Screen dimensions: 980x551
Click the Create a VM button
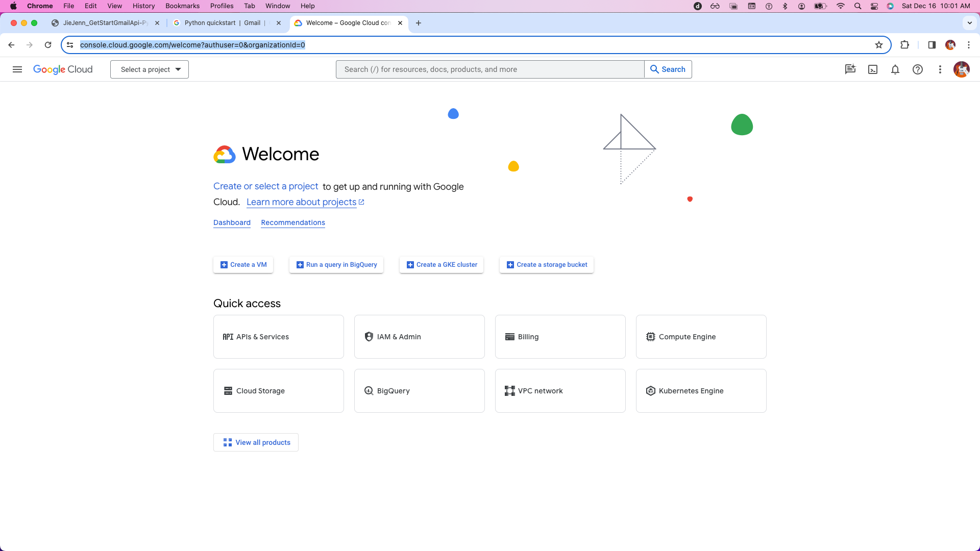(243, 265)
